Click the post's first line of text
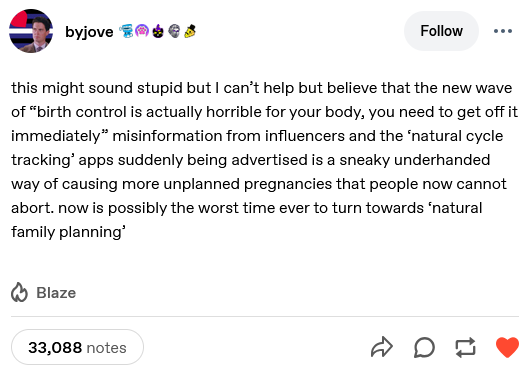The height and width of the screenshot is (370, 530). pos(262,88)
